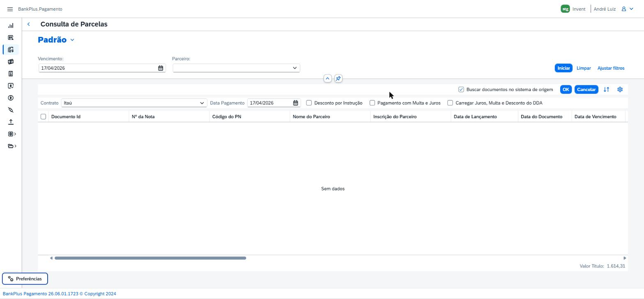Open calendar picker for Vencimento date
The width and height of the screenshot is (644, 299).
161,68
